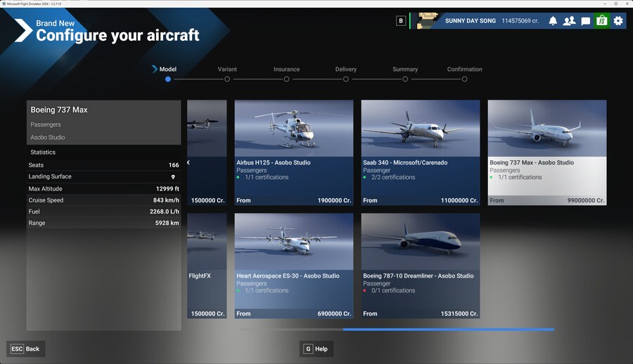633x364 pixels.
Task: Select the Confirmation step circle
Action: coord(465,79)
